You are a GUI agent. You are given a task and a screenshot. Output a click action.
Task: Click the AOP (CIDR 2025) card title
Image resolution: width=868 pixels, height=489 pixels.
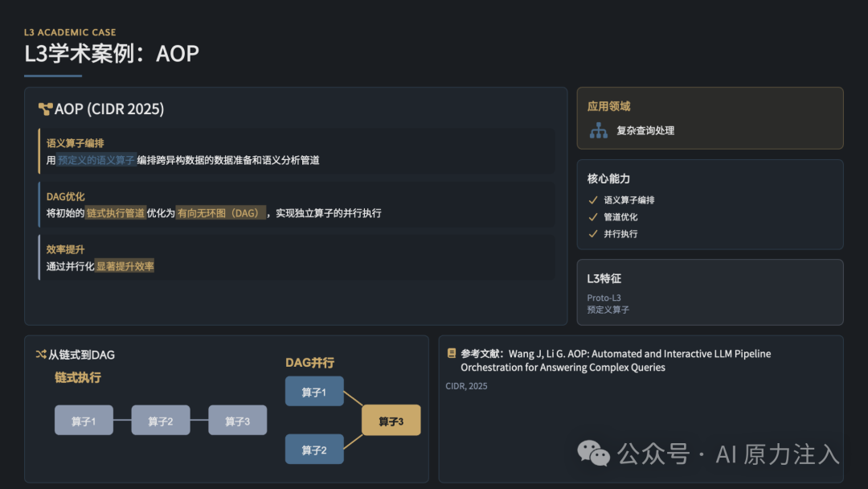[109, 109]
